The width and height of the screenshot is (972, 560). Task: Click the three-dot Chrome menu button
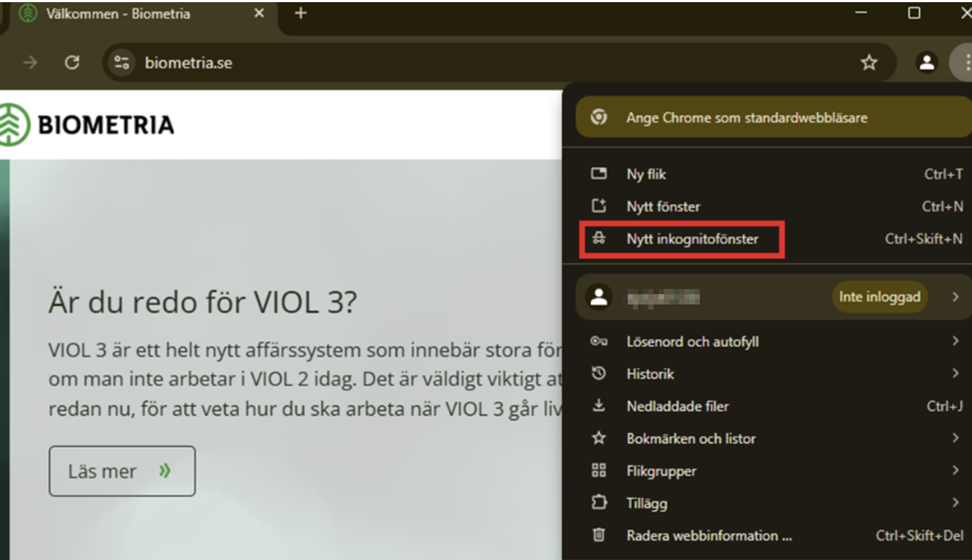(965, 63)
